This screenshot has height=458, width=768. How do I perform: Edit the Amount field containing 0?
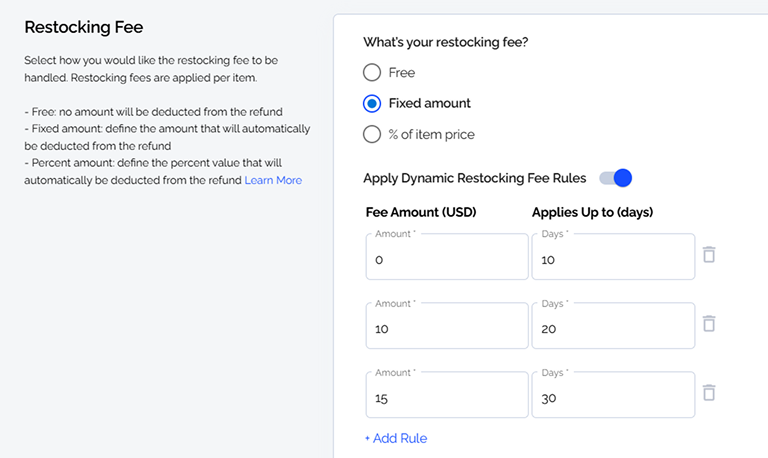[447, 257]
